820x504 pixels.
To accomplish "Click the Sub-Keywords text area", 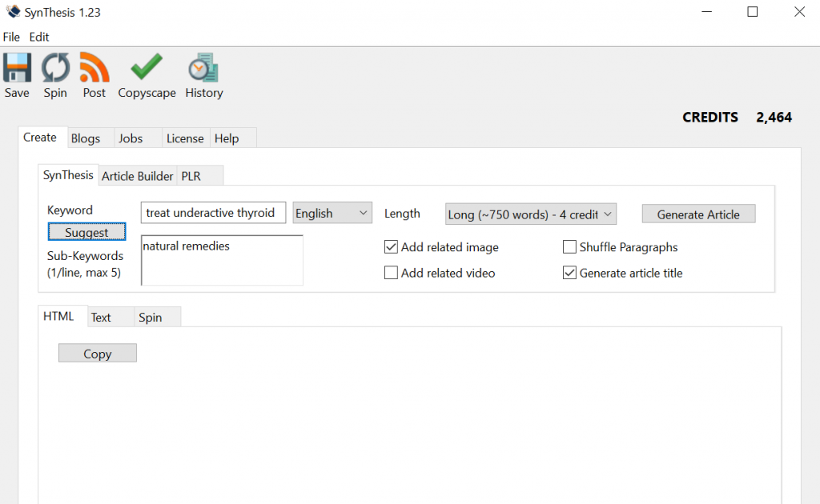I will (x=223, y=260).
